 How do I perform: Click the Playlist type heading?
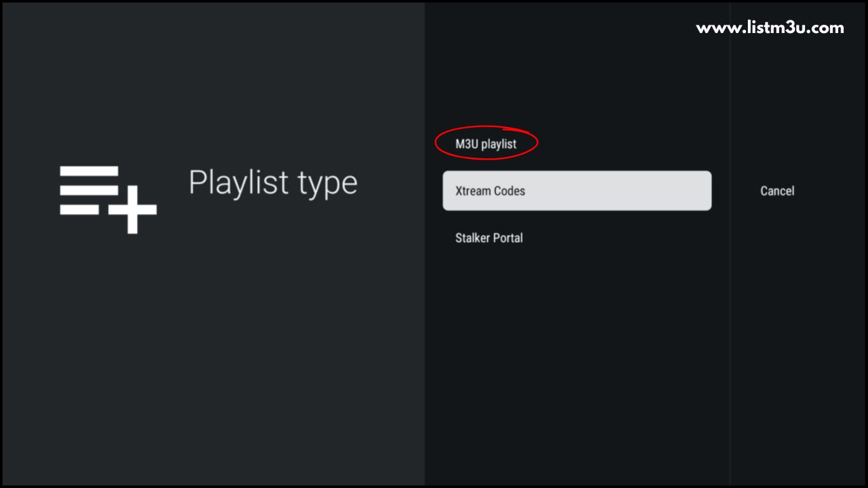(x=273, y=184)
